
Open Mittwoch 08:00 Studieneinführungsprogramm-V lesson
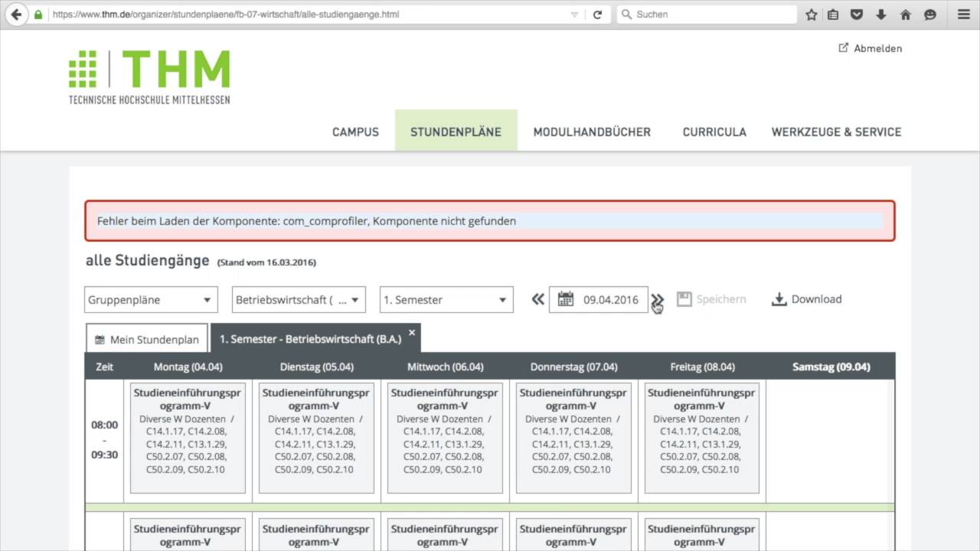[445, 438]
